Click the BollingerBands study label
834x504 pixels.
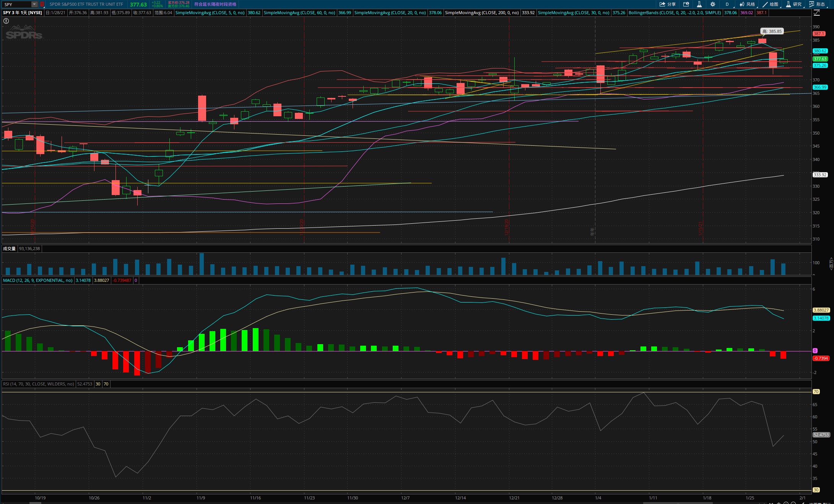point(675,13)
